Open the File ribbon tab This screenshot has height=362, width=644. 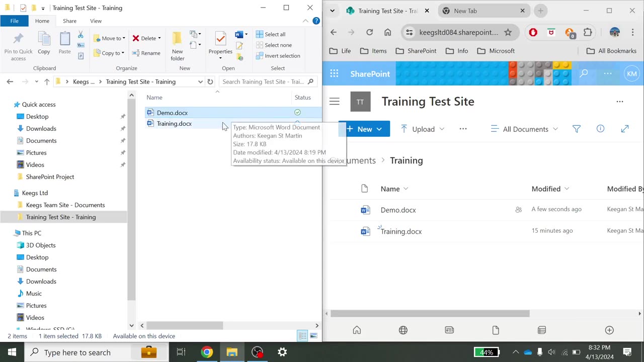click(15, 21)
